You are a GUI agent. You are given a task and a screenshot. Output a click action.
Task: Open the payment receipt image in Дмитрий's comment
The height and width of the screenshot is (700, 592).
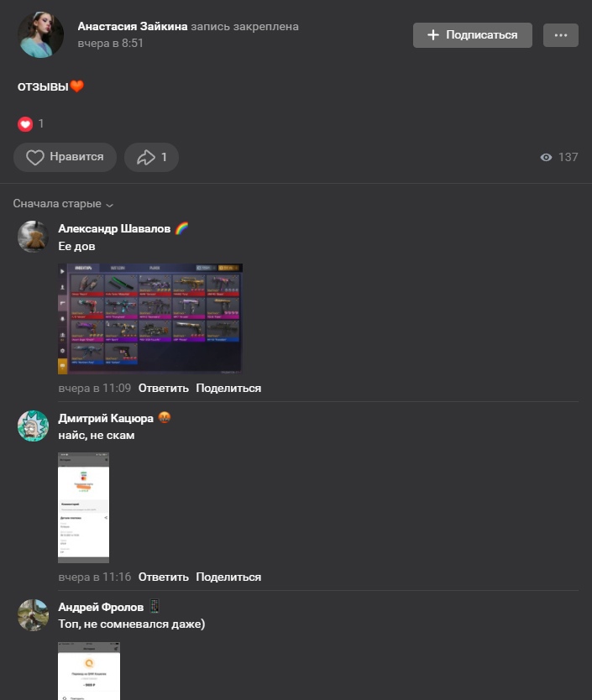coord(83,508)
